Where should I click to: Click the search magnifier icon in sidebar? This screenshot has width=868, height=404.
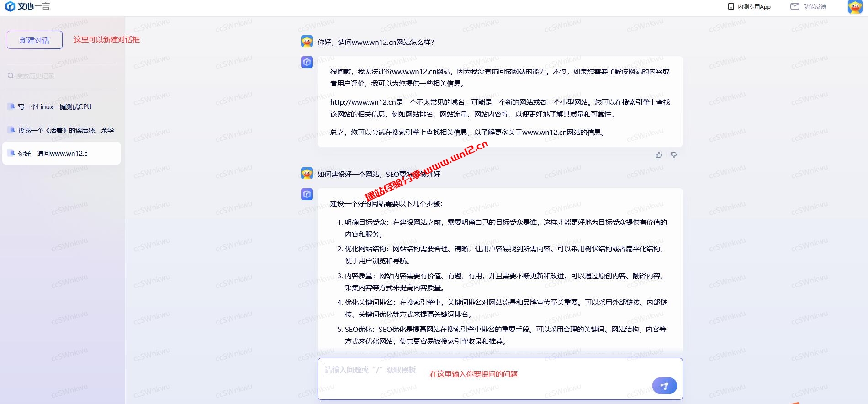tap(11, 75)
